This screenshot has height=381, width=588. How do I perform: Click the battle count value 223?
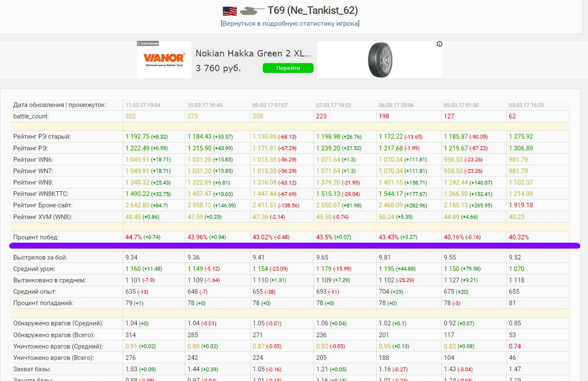tap(322, 116)
